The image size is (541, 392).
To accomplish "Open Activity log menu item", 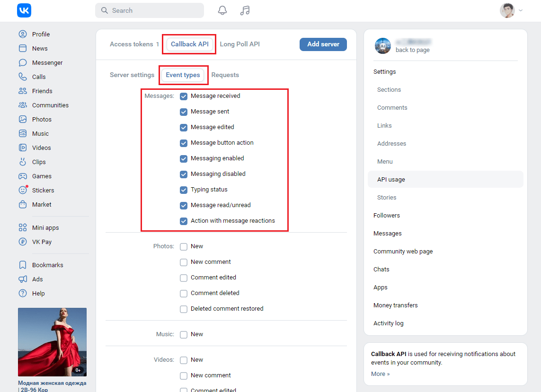I will [388, 323].
